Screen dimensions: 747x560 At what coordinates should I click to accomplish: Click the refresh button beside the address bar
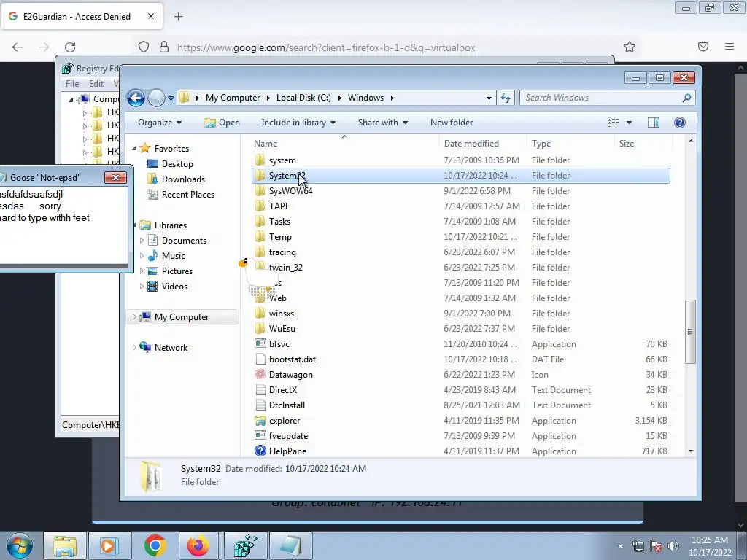pos(506,98)
